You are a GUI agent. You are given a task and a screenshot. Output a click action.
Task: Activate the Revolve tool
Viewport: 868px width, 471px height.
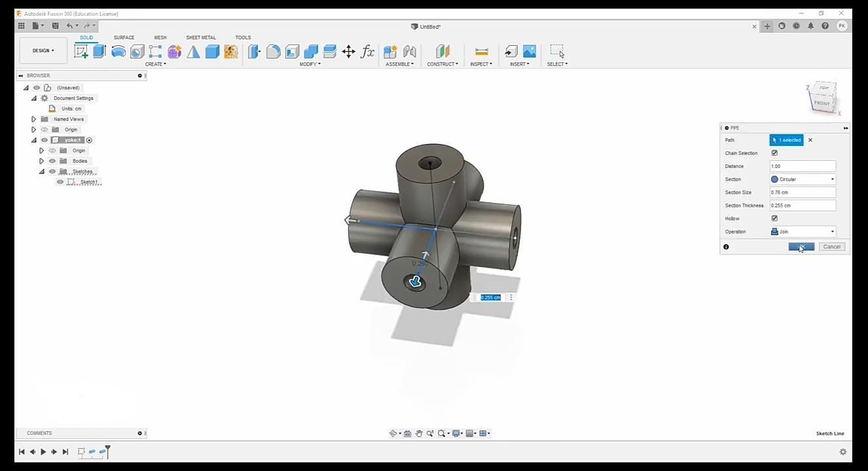click(118, 52)
